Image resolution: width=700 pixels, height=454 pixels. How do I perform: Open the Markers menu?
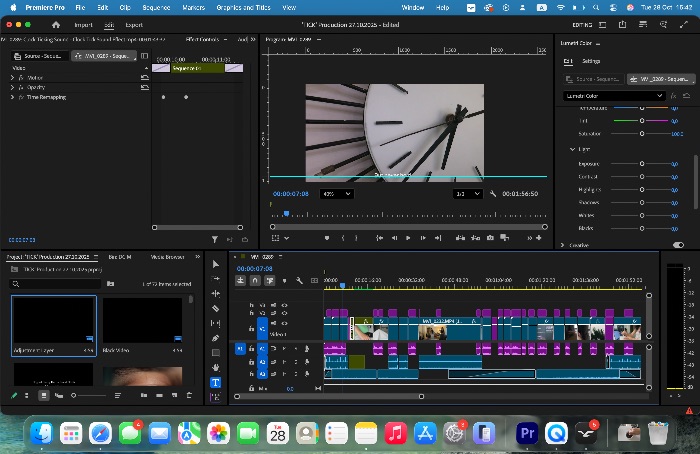pyautogui.click(x=193, y=8)
